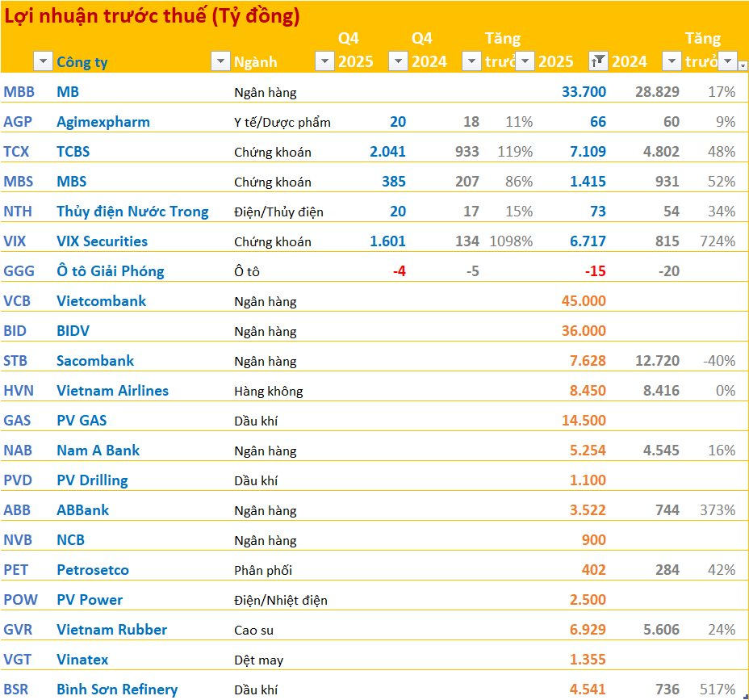Click the negative -15 value for Ô tô Giải Phóng
This screenshot has width=749, height=700.
[x=595, y=271]
